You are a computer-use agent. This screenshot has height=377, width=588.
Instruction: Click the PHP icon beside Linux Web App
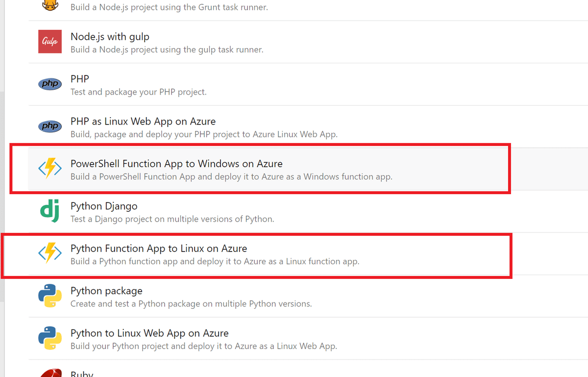tap(50, 126)
